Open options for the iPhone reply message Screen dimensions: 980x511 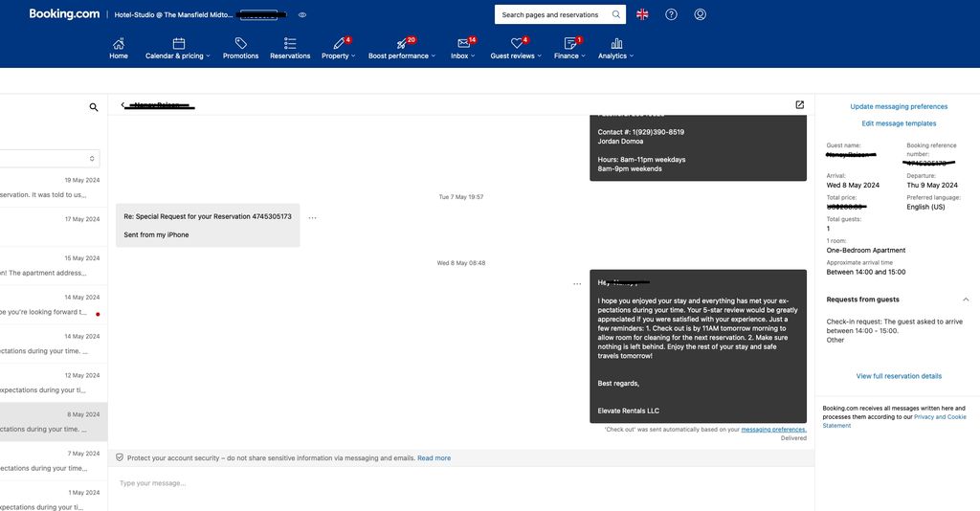coord(313,218)
